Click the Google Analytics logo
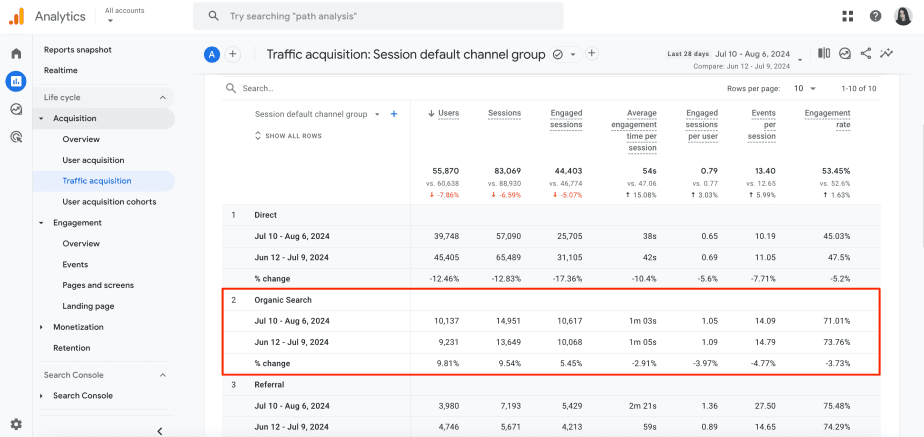 coord(16,16)
